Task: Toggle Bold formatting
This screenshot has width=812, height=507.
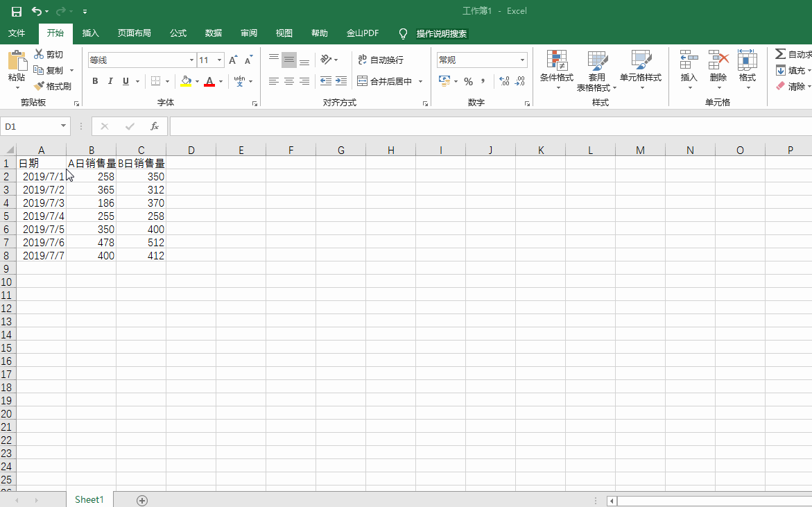Action: [95, 81]
